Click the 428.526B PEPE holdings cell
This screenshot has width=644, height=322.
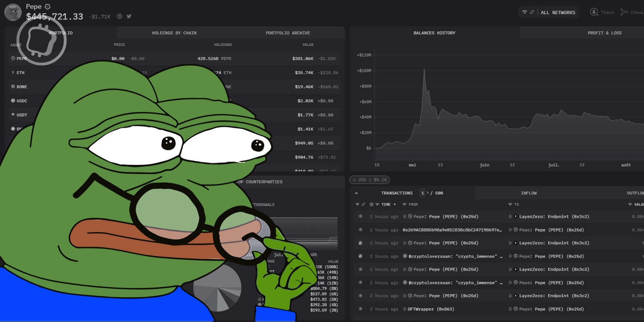click(214, 59)
